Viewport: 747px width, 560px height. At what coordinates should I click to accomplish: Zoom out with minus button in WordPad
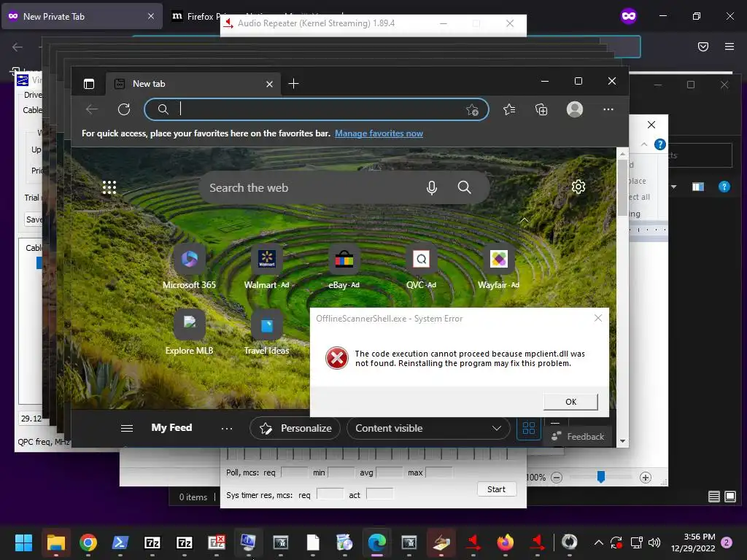pyautogui.click(x=557, y=478)
